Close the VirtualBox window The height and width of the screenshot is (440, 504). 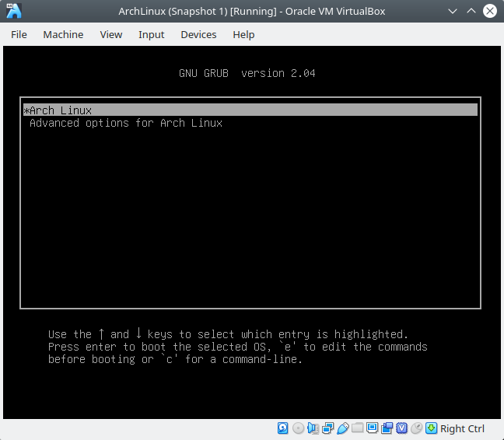[x=490, y=11]
